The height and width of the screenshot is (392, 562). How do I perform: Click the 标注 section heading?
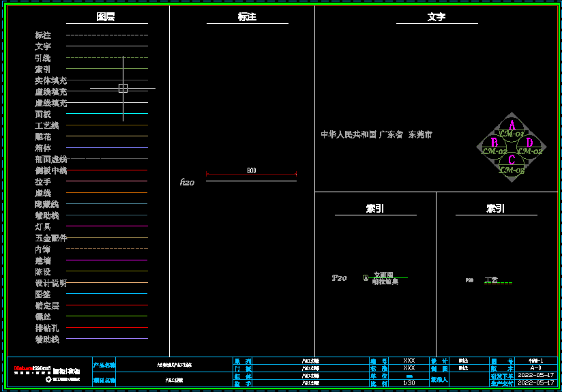coord(247,16)
